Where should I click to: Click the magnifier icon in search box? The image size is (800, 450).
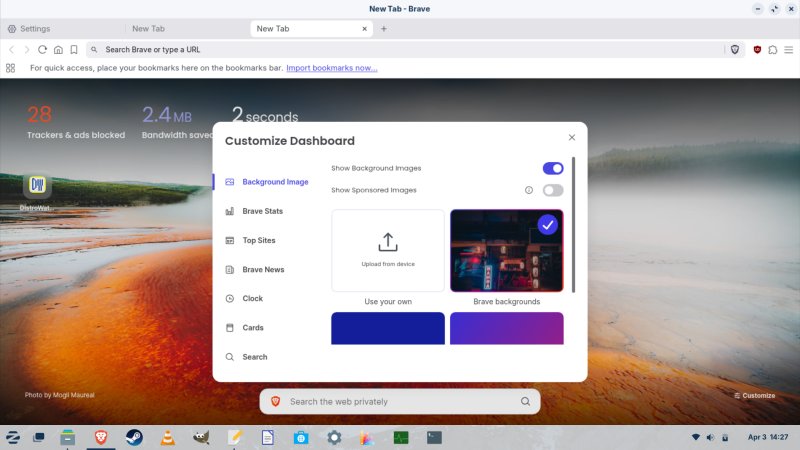pos(525,402)
